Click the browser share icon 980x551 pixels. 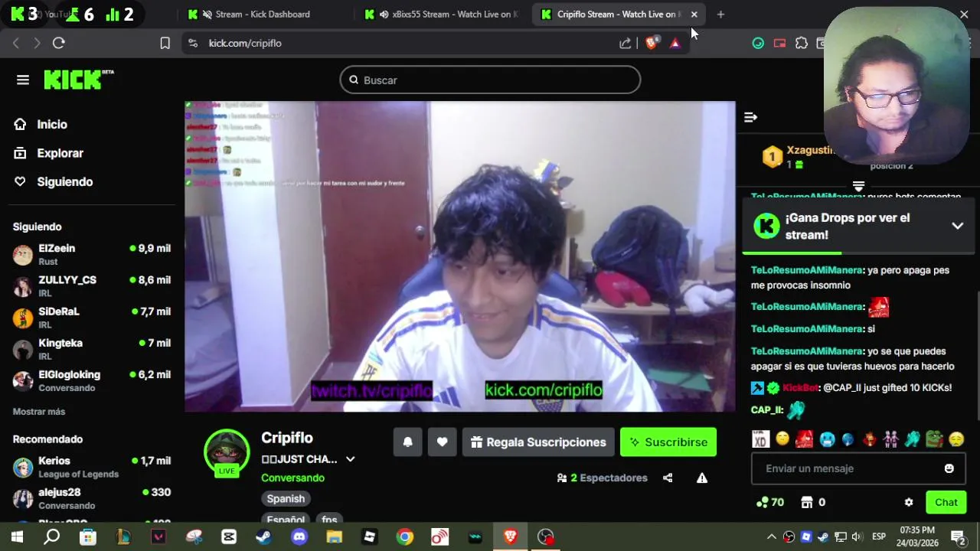(x=626, y=43)
